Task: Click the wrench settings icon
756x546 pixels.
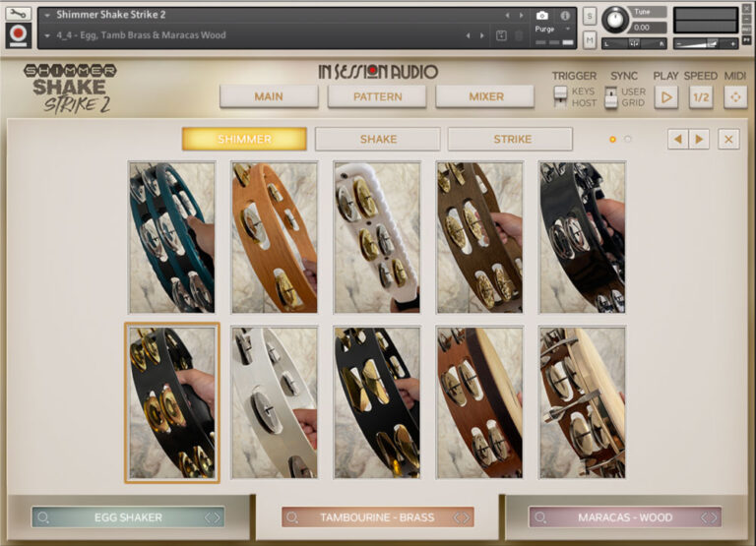Action: [x=18, y=13]
